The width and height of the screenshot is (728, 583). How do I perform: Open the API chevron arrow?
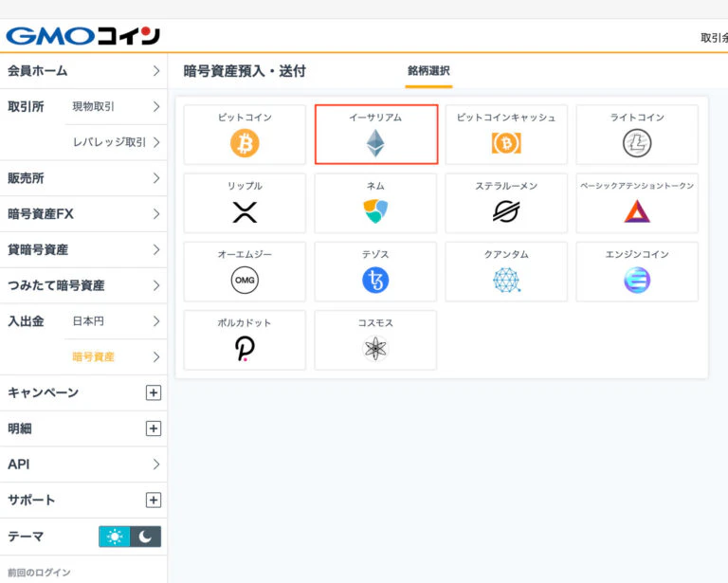coord(156,465)
